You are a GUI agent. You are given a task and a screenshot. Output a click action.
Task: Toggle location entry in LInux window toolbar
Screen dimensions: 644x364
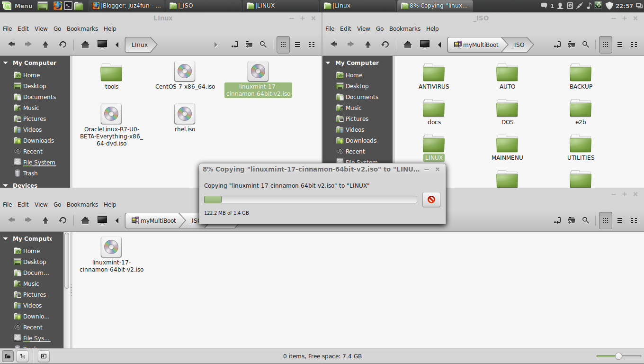234,45
